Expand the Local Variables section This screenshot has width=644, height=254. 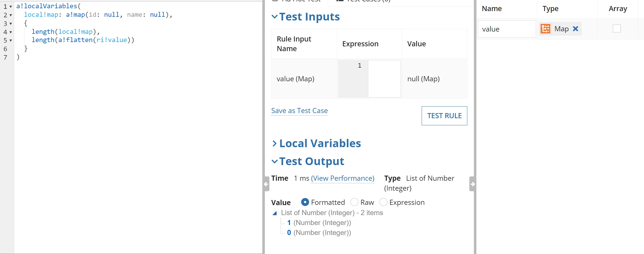pyautogui.click(x=275, y=143)
